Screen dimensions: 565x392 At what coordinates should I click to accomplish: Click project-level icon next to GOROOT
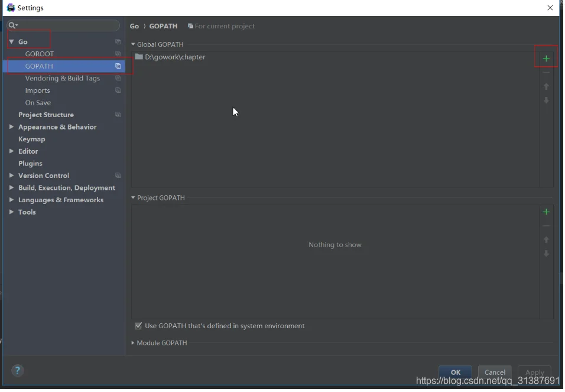118,54
